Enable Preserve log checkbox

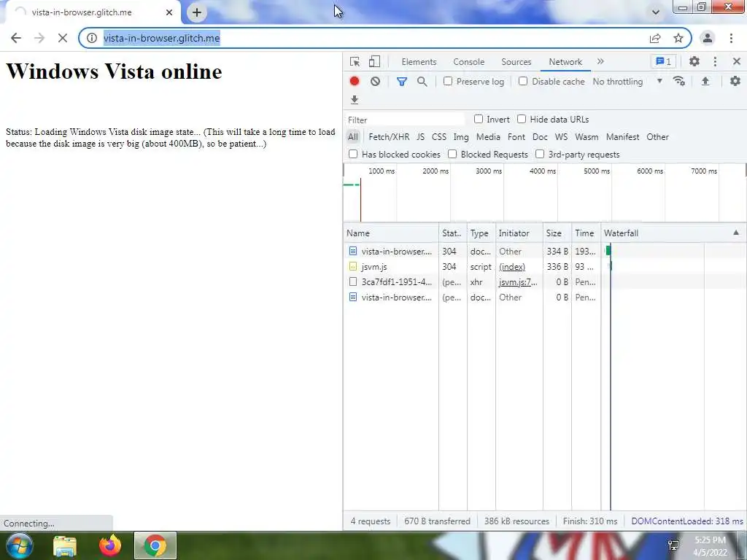click(448, 81)
